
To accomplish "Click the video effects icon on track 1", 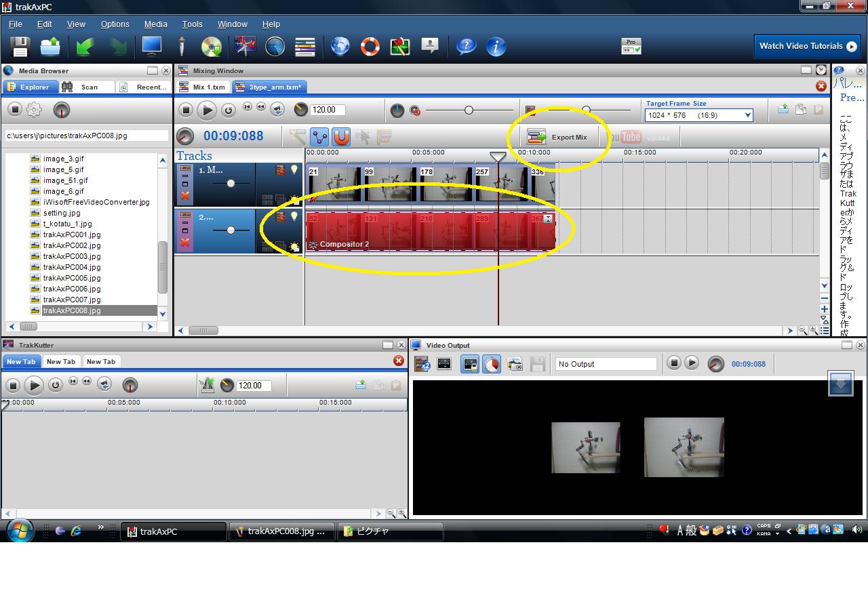I will click(x=280, y=170).
